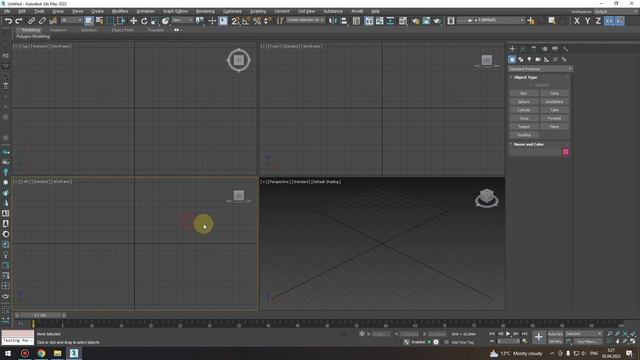Click the object name input field
The width and height of the screenshot is (640, 360).
tap(535, 152)
